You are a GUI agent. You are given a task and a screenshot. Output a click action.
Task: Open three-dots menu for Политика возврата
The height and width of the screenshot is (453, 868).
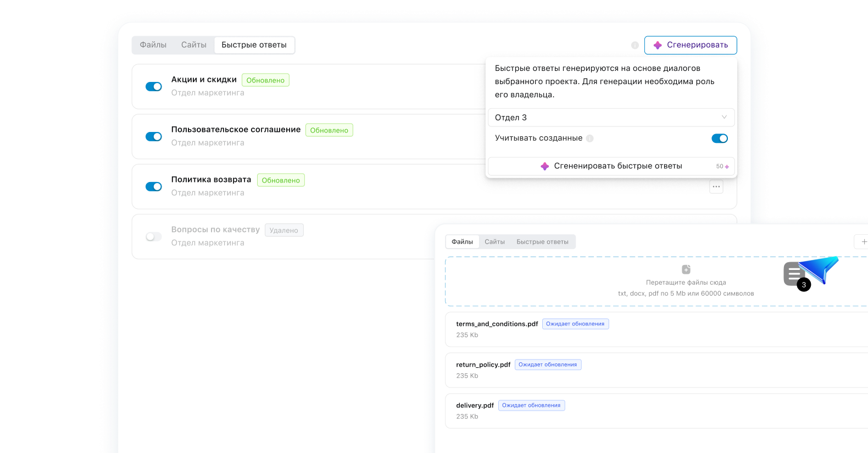[x=716, y=187]
